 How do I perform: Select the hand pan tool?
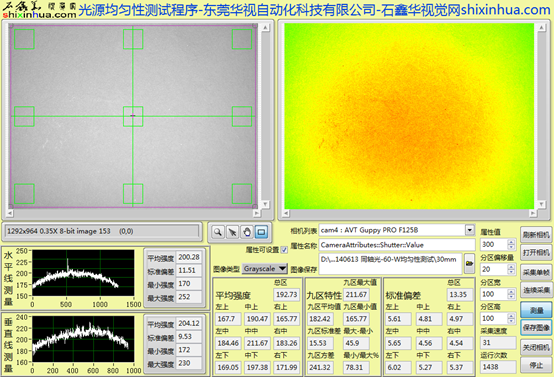[x=247, y=232]
